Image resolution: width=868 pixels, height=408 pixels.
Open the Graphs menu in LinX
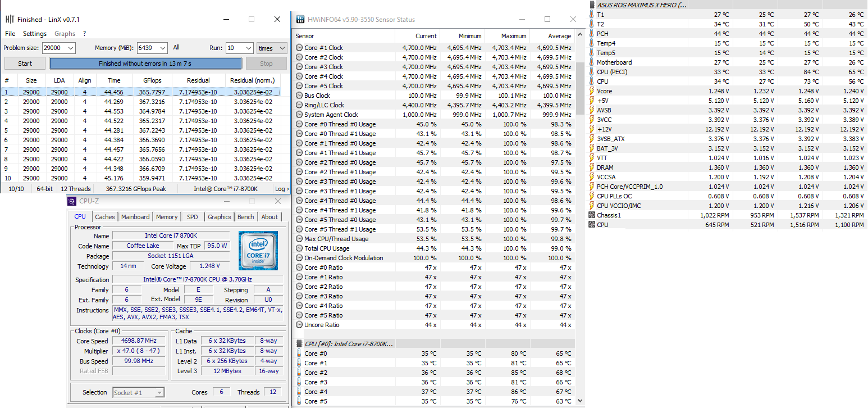65,34
